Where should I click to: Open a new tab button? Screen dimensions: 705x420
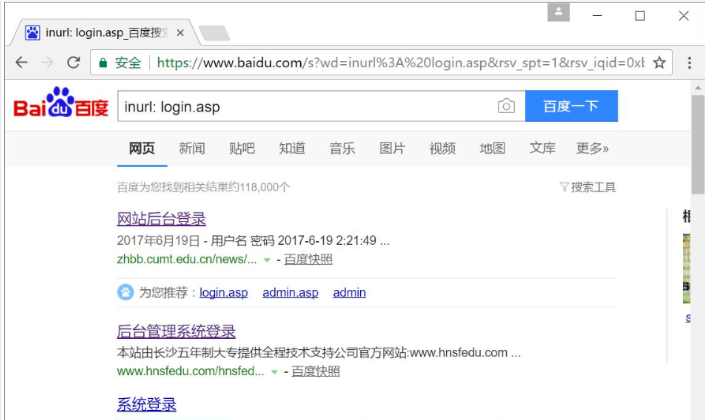214,33
